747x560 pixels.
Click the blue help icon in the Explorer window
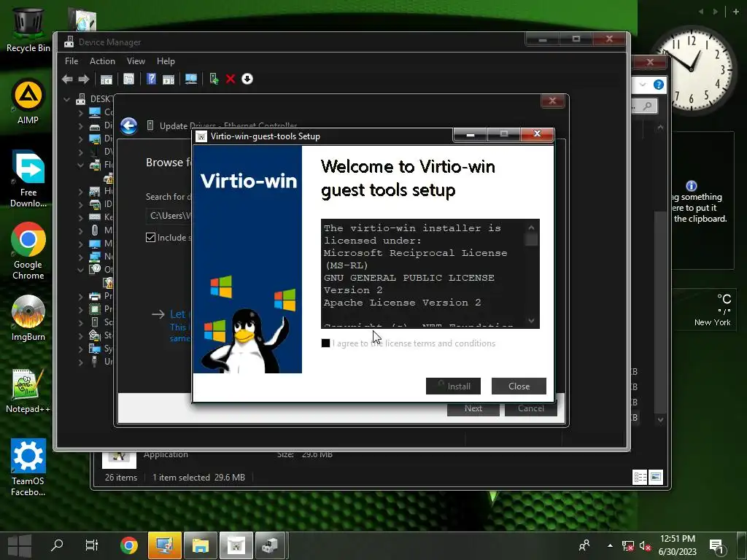[659, 85]
